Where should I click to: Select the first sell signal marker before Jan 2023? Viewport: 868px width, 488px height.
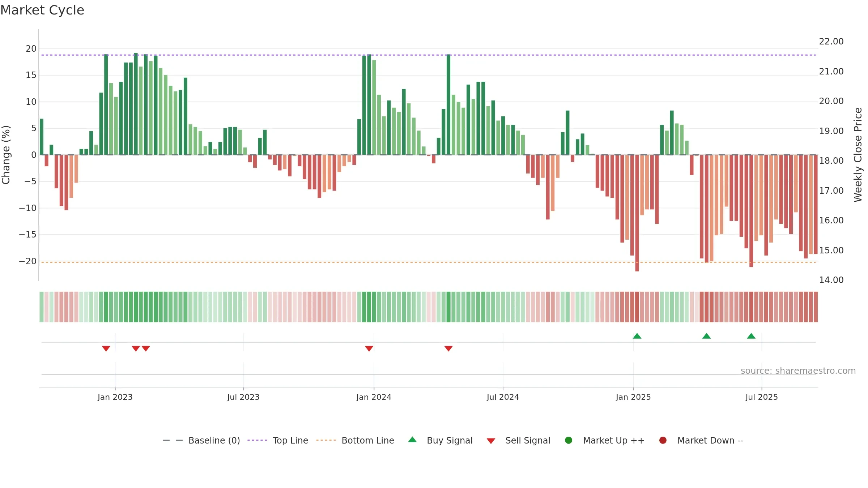tap(106, 348)
